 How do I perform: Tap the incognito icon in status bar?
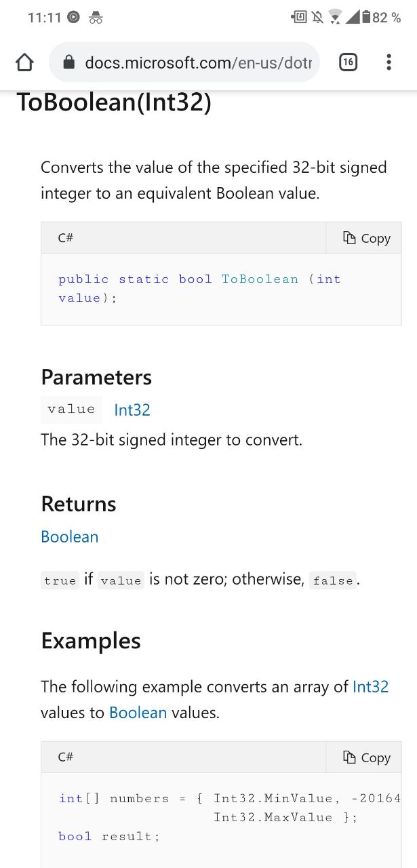coord(96,18)
